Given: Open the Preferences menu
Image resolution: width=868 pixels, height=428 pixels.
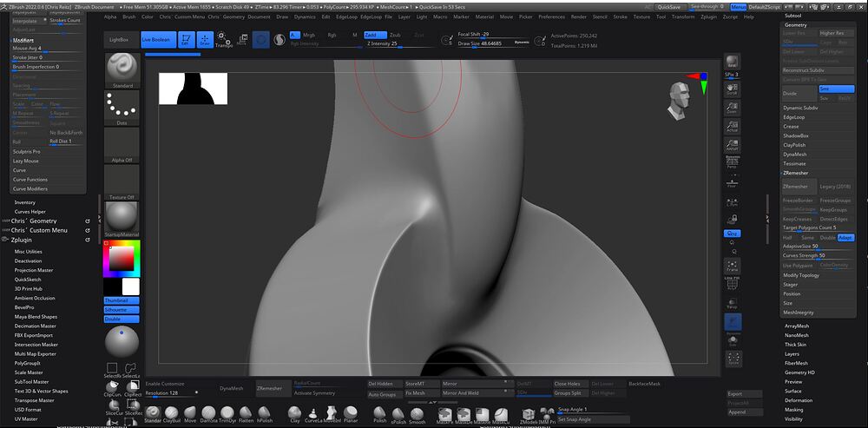Looking at the screenshot, I should 551,17.
